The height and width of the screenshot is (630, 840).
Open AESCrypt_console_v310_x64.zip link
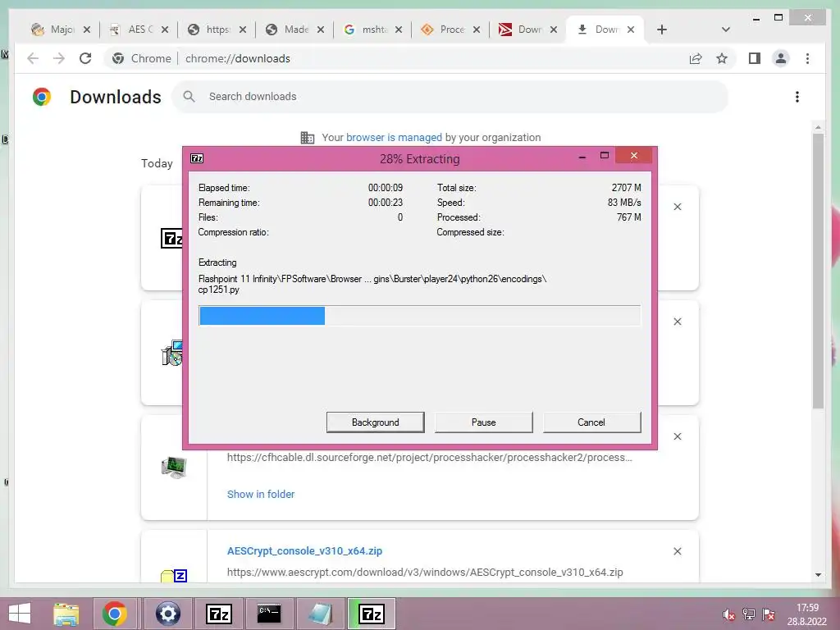pos(304,550)
